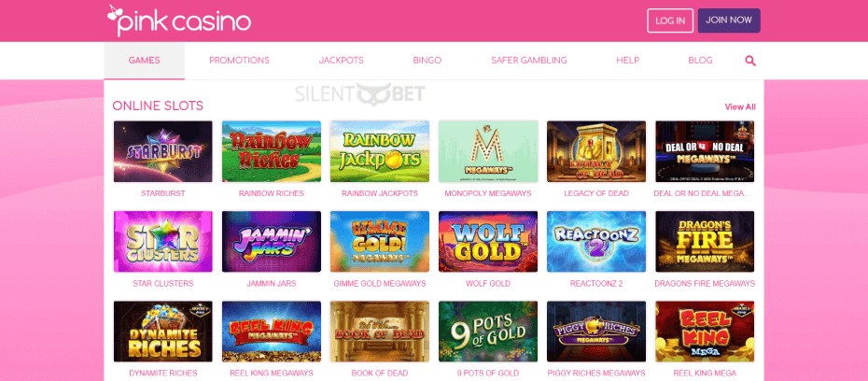Click the Log In button
Image resolution: width=868 pixels, height=381 pixels.
coord(670,21)
